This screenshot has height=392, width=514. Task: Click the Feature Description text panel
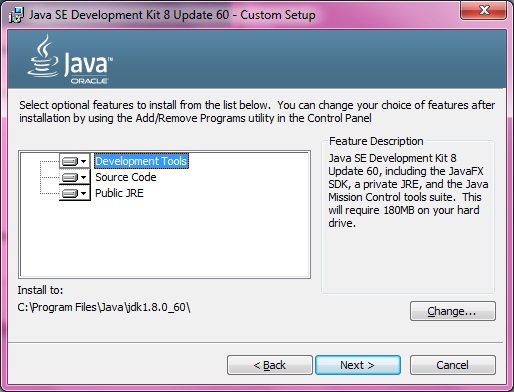pyautogui.click(x=408, y=190)
